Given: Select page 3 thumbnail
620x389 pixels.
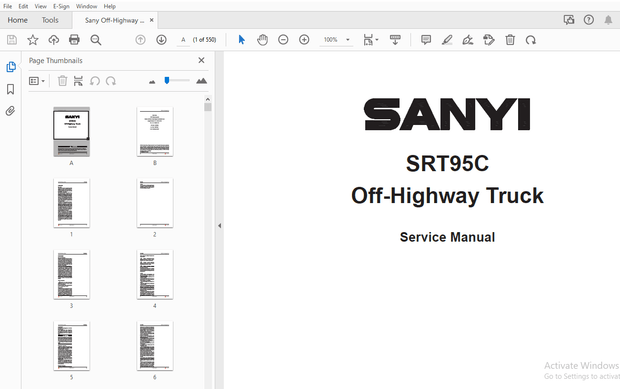Looking at the screenshot, I should click(x=72, y=274).
